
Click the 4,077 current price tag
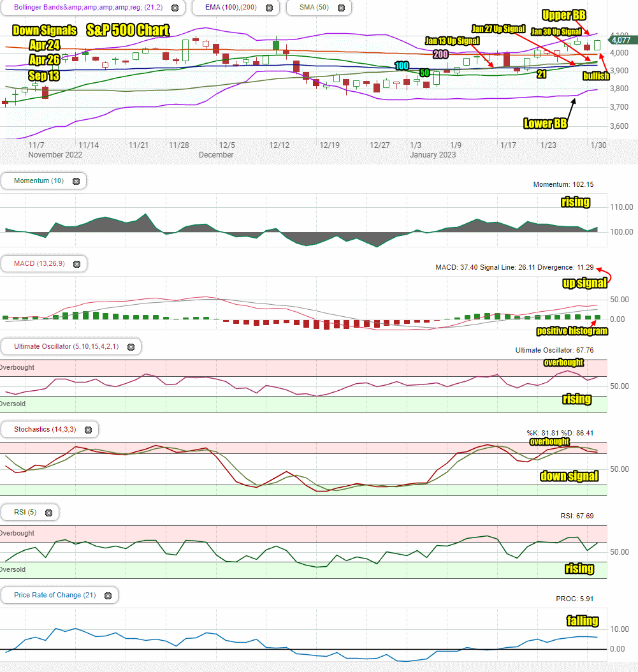coord(623,40)
